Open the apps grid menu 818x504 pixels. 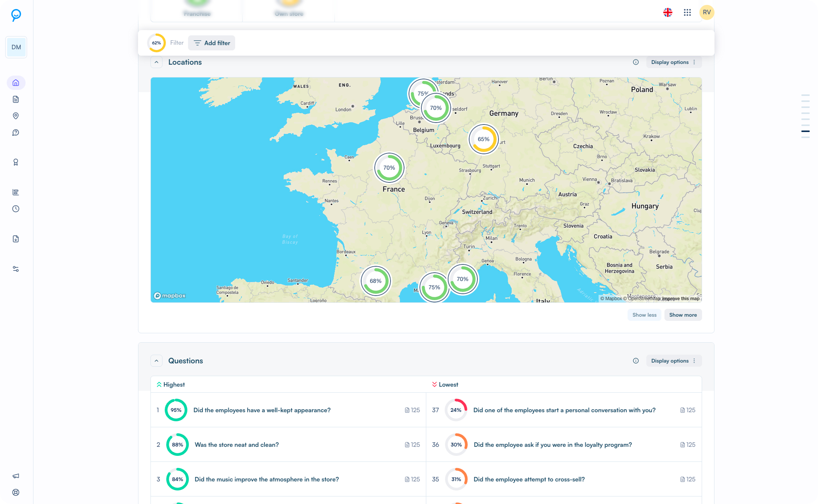687,12
